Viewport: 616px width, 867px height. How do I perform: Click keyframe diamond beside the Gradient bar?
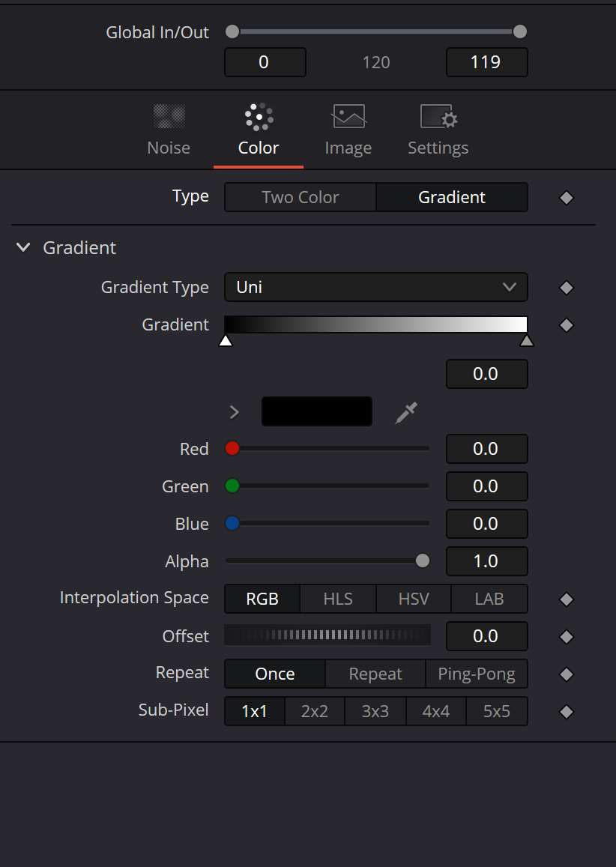click(567, 325)
